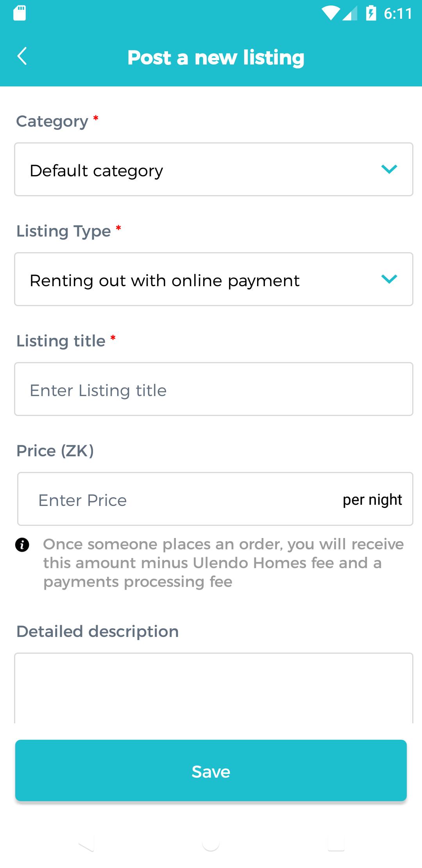Click inside the Detailed description box

click(x=214, y=688)
